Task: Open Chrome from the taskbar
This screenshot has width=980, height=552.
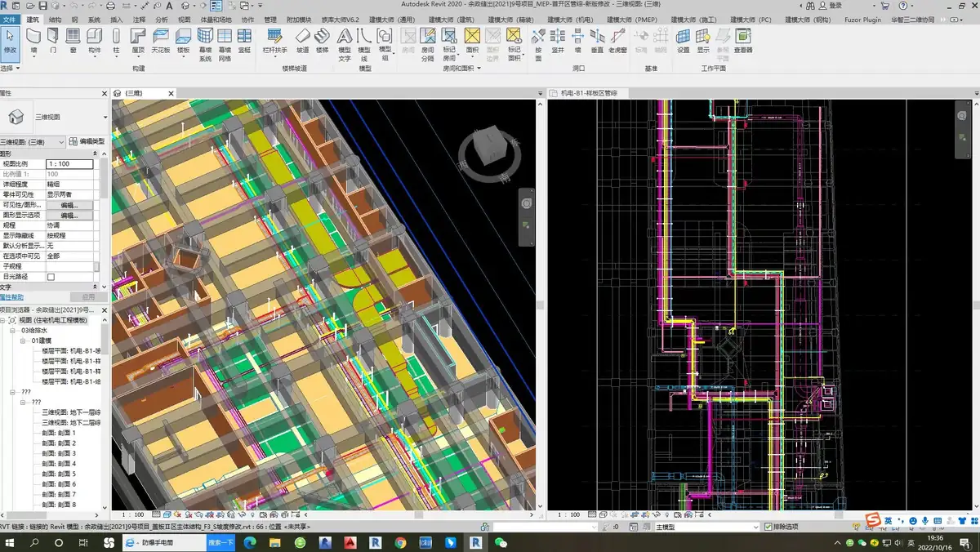Action: tap(400, 542)
